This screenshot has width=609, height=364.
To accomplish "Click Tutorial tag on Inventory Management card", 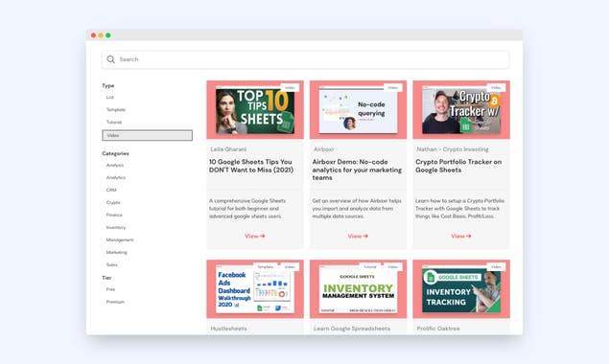I will click(x=370, y=267).
